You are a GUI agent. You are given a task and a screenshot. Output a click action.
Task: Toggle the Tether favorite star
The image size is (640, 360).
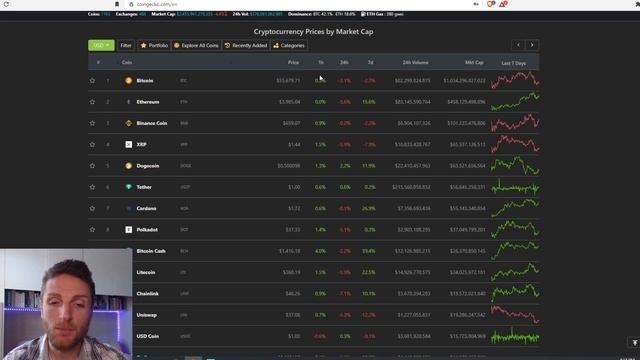point(92,187)
